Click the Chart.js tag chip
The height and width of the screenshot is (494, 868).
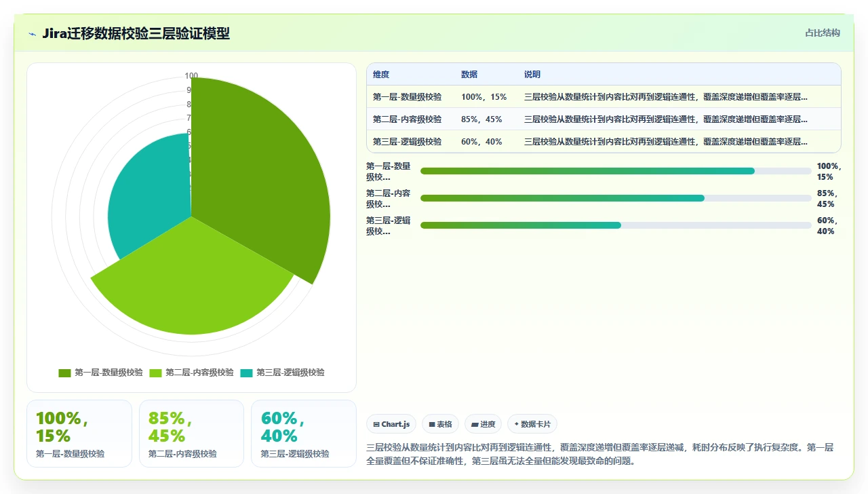coord(391,424)
